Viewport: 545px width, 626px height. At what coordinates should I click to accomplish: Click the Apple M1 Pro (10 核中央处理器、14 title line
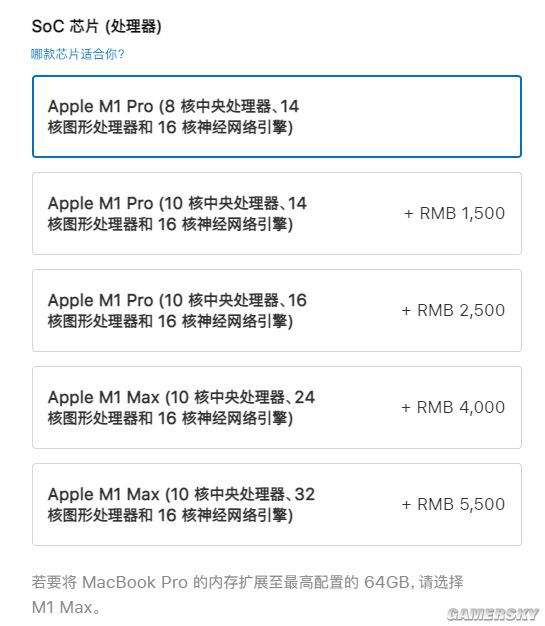point(177,203)
